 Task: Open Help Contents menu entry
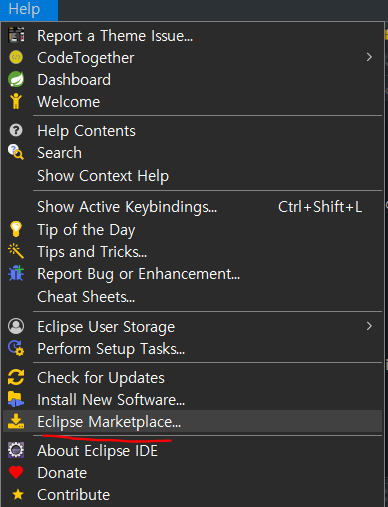tap(192, 130)
